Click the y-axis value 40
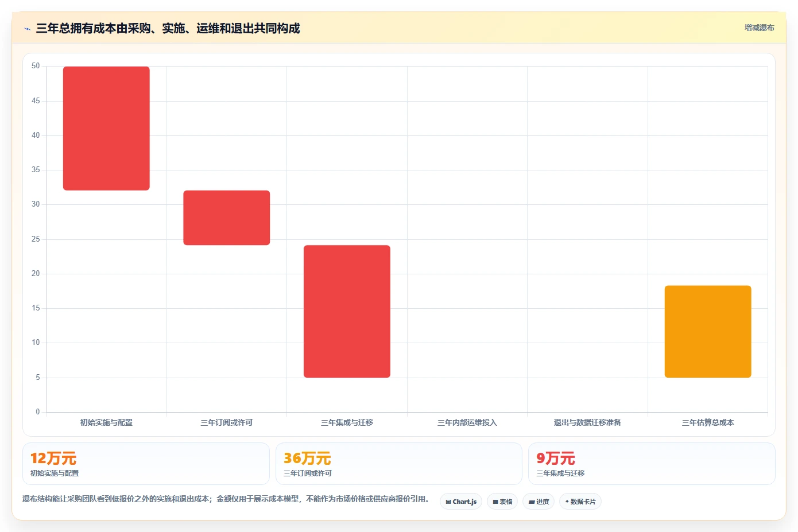798x532 pixels. 36,135
